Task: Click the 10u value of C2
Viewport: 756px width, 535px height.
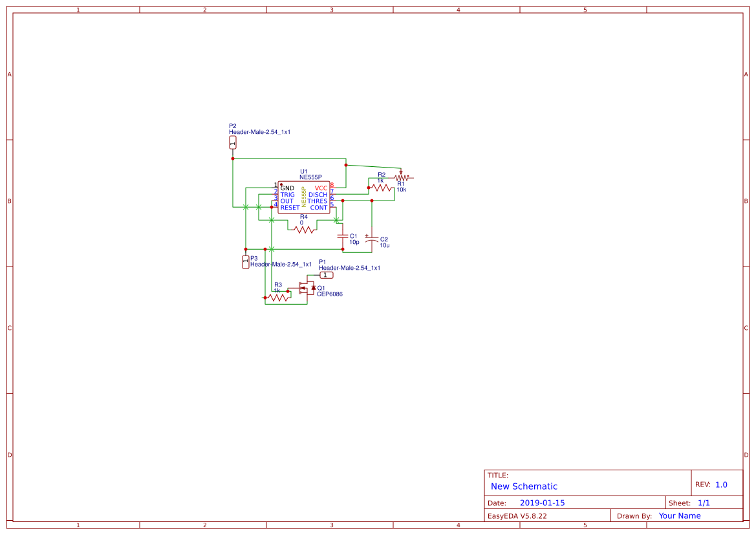Action: pyautogui.click(x=385, y=245)
